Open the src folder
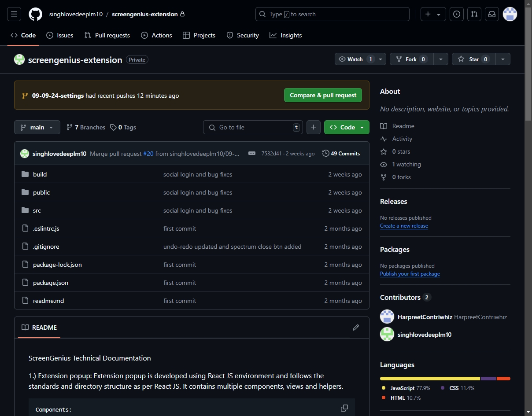The width and height of the screenshot is (532, 416). pos(37,210)
